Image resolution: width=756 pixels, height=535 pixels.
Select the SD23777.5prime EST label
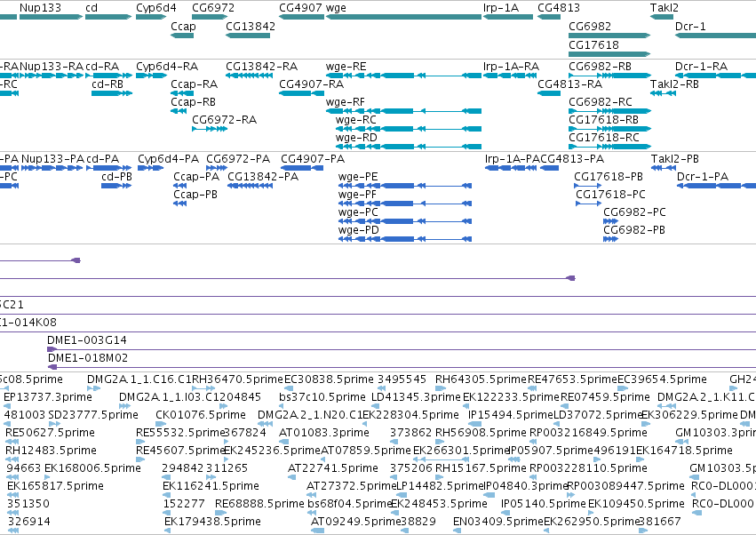click(93, 415)
